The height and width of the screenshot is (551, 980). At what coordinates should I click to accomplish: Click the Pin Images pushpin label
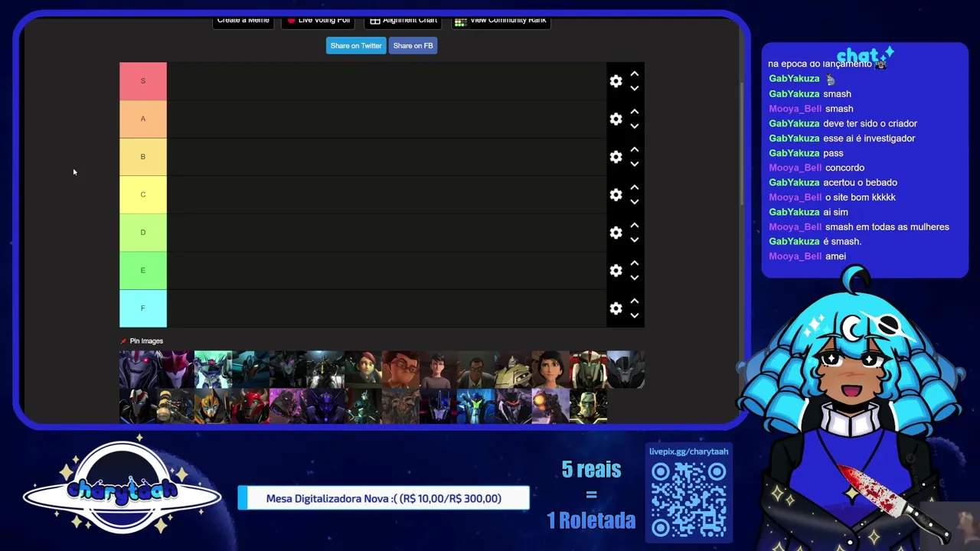click(142, 341)
